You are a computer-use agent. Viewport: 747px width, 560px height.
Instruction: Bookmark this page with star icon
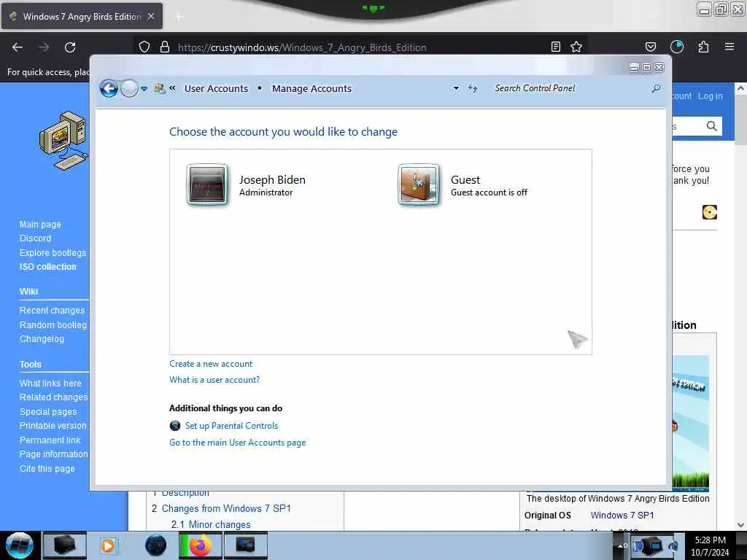coord(576,47)
